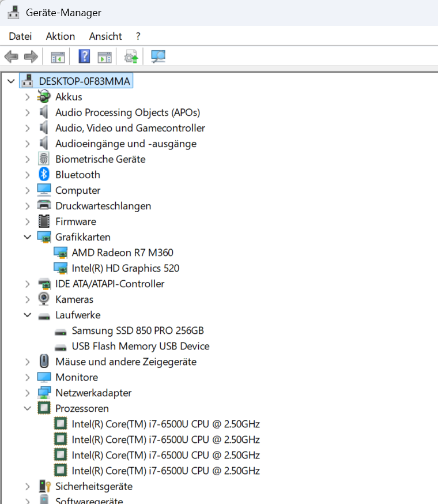This screenshot has width=438, height=504.
Task: Expand Audio, Video und Gamecontroller
Action: pos(28,128)
